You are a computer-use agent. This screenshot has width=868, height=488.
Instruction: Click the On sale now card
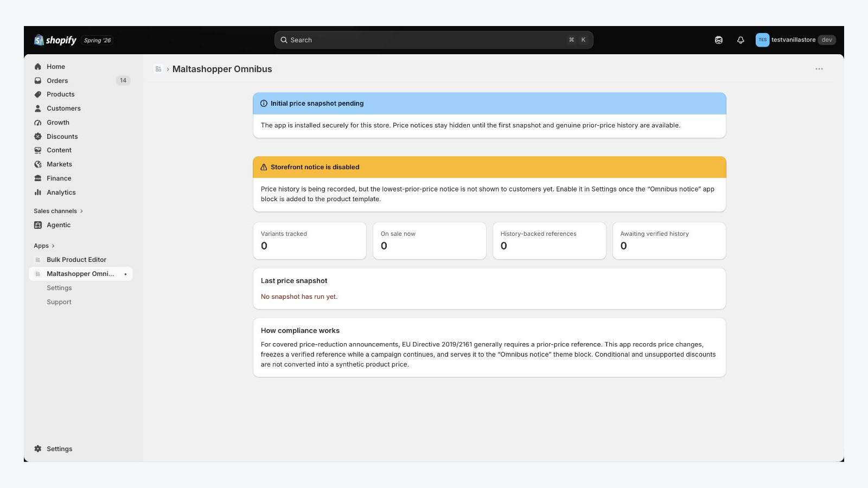tap(430, 241)
